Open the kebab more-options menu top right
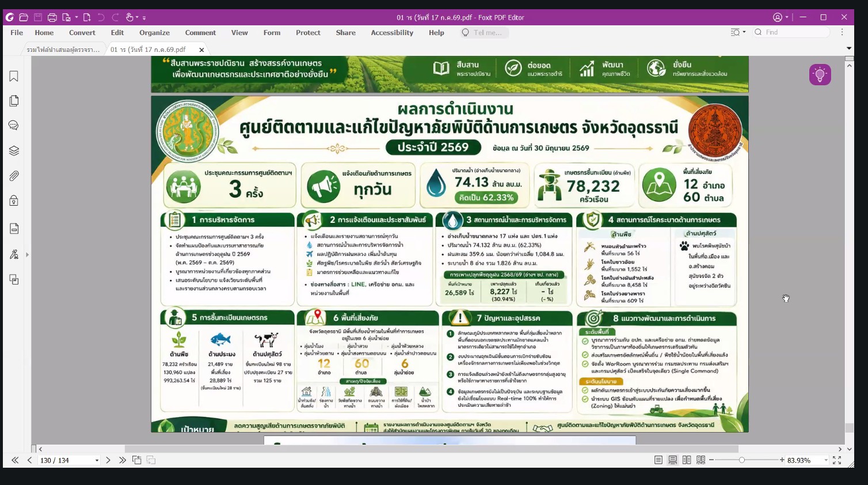Viewport: 868px width, 485px height. coord(842,32)
